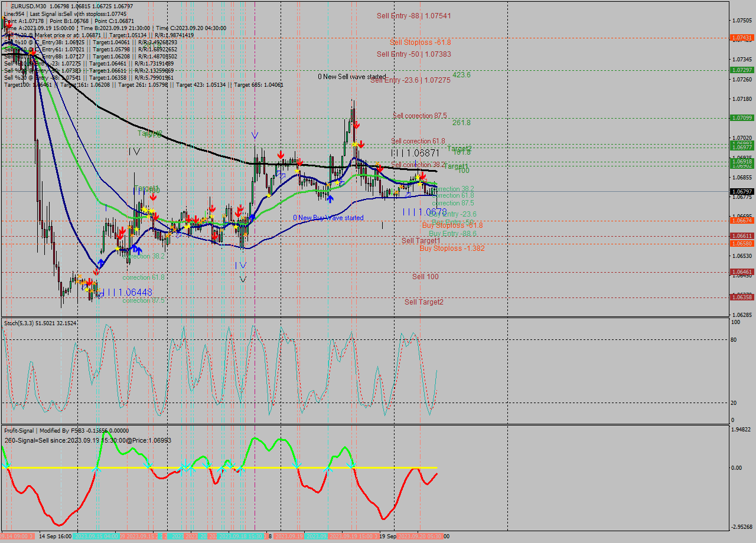
Task: Click the '2023.09.19 15:00' red time marker
Action: tap(353, 537)
